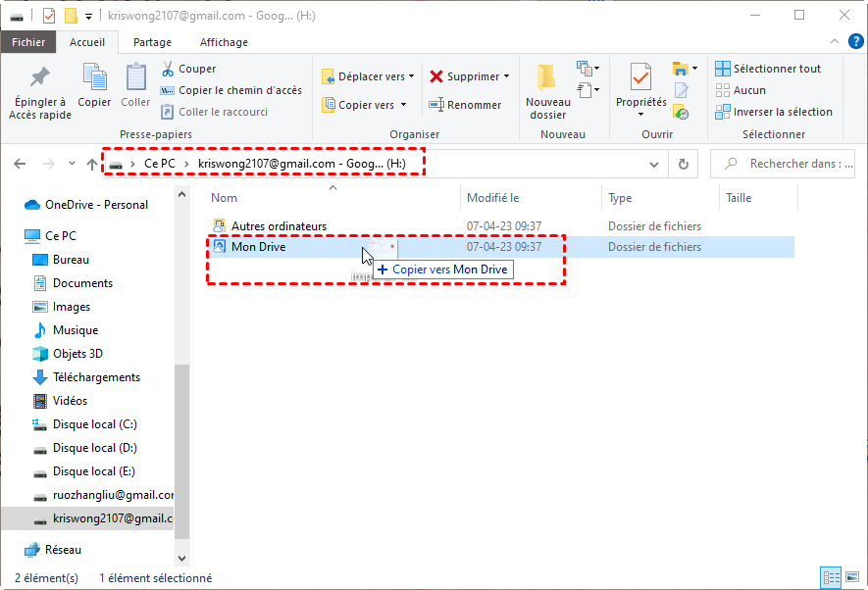
Task: Open Téléchargements in sidebar
Action: pyautogui.click(x=86, y=377)
